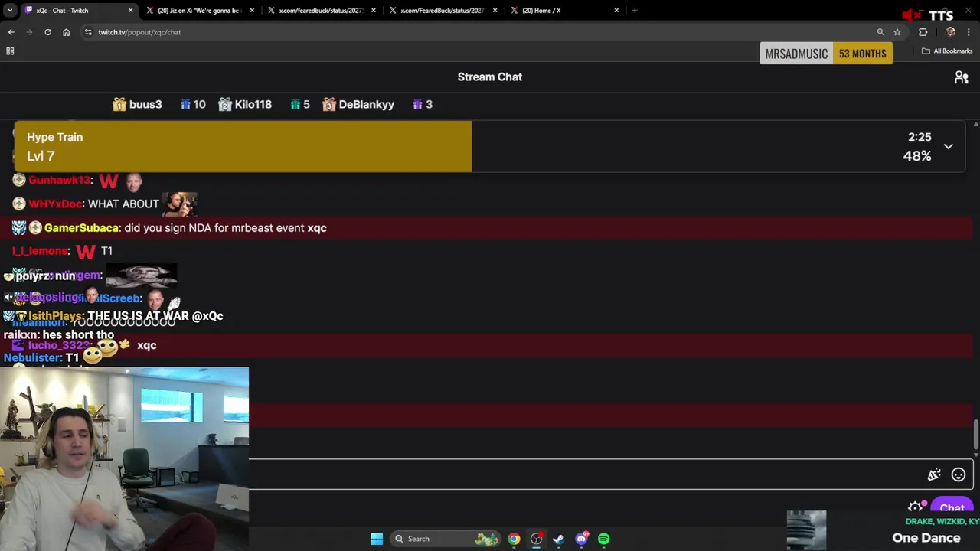The image size is (980, 551).
Task: Select gifter DeBlankyy in leaderboard
Action: (x=358, y=105)
